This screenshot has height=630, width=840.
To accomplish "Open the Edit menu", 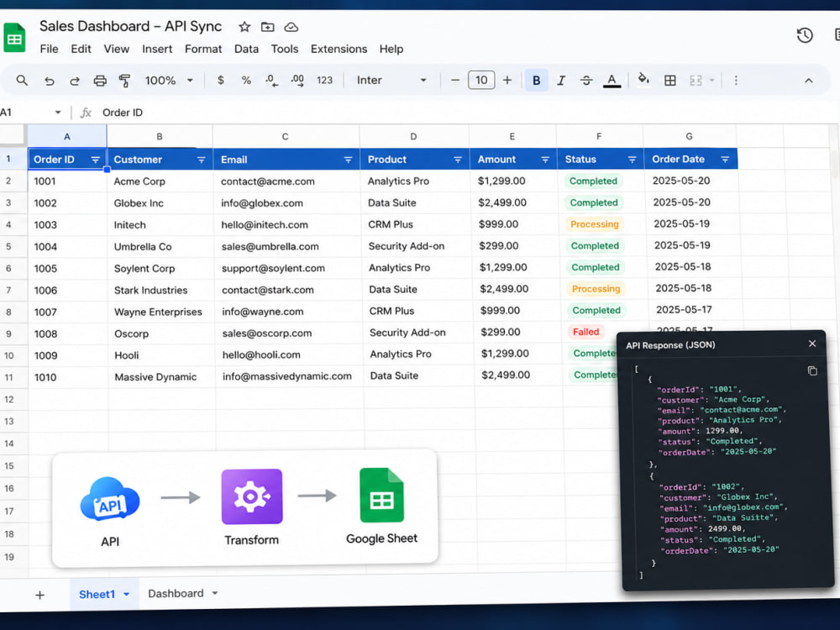I will tap(81, 49).
